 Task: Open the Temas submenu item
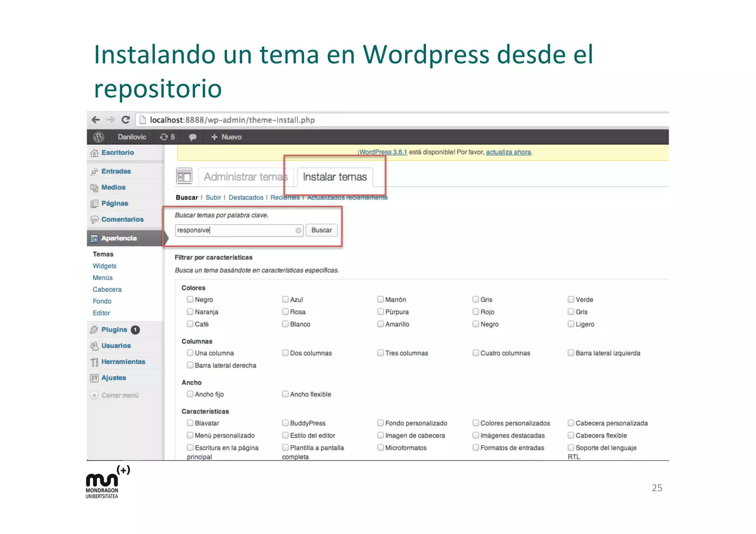(x=103, y=254)
